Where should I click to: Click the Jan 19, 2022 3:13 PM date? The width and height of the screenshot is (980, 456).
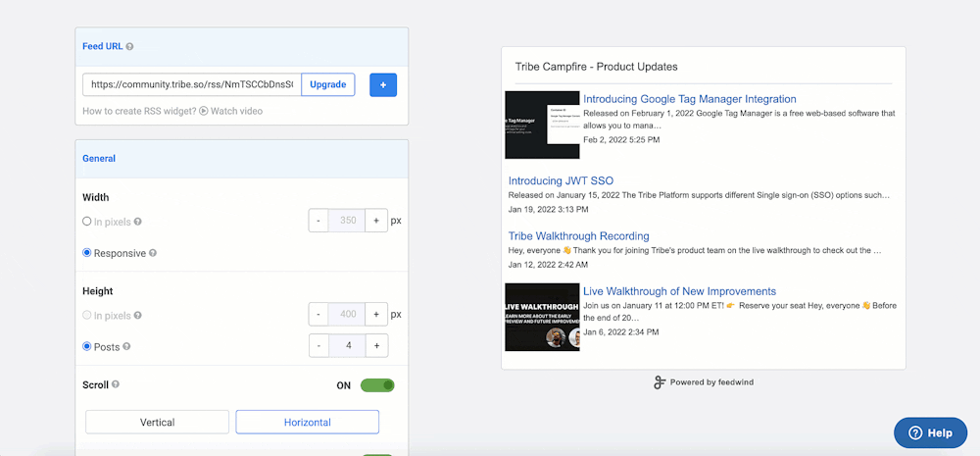pos(548,210)
